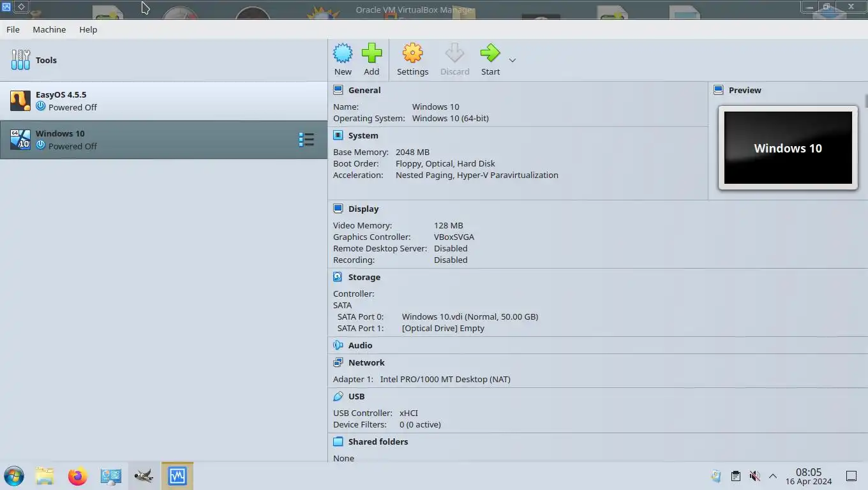Click the system monitor taskbar icon
The height and width of the screenshot is (490, 868).
click(x=111, y=476)
